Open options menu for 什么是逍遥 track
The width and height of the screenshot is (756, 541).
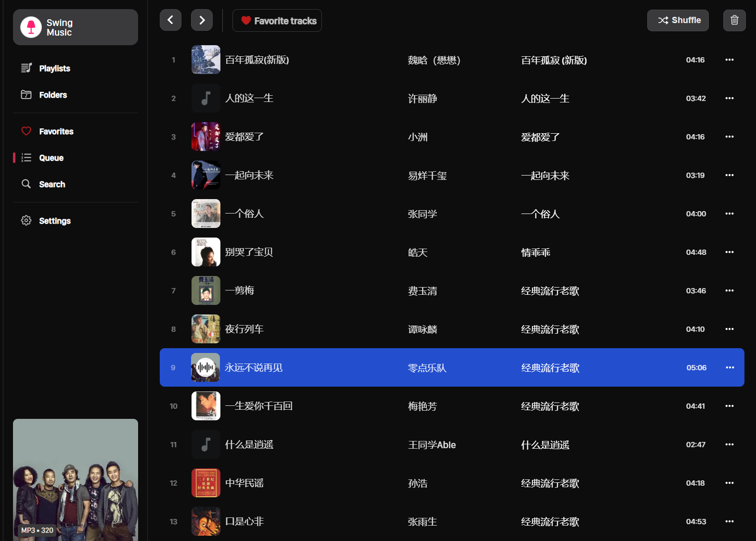[730, 444]
